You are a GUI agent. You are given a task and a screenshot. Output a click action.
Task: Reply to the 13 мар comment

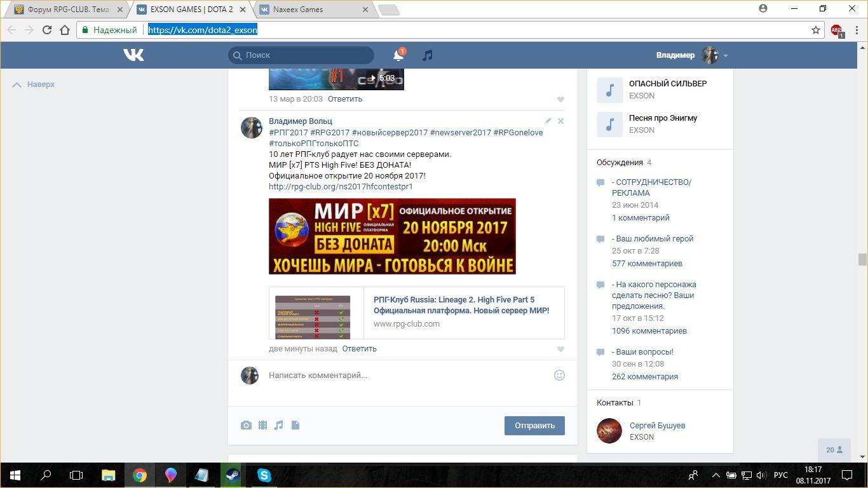(x=345, y=99)
